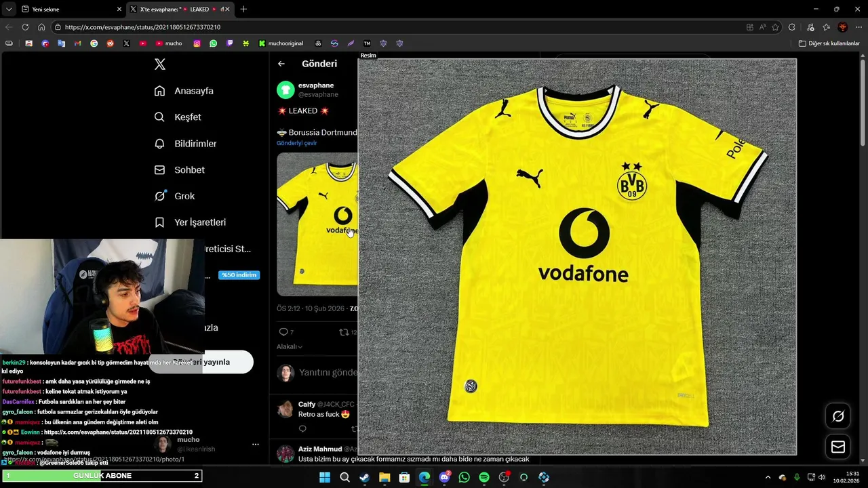Open the Reddit bookmark
The image size is (868, 488).
[110, 43]
